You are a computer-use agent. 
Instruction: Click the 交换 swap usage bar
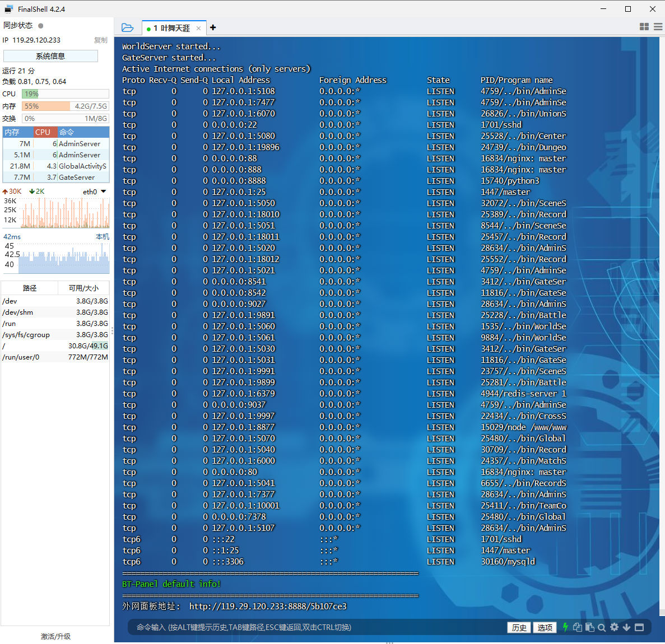click(66, 119)
